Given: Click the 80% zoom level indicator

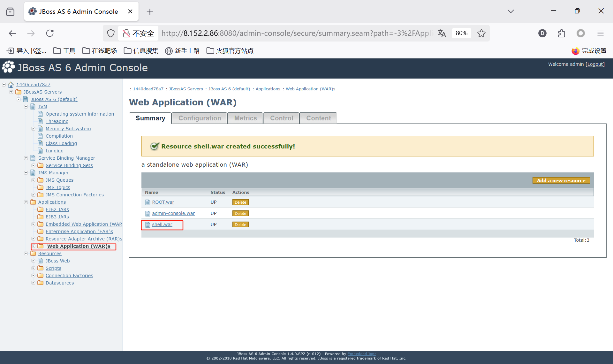Looking at the screenshot, I should pos(461,33).
